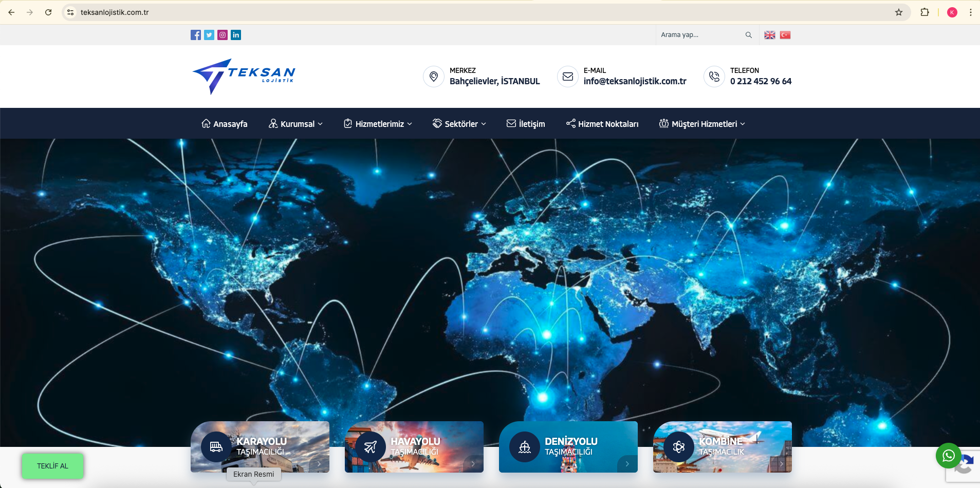The width and height of the screenshot is (980, 488).
Task: Click the truck icon on Karayolu card
Action: point(216,447)
